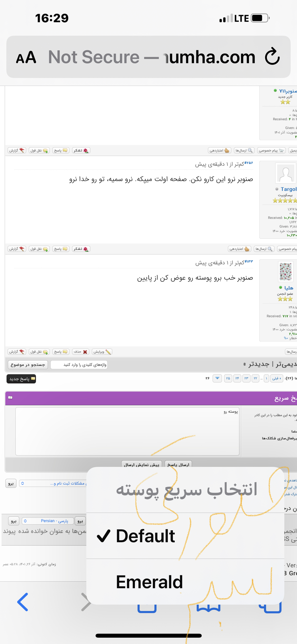Reply to هلیا's post #133 with پاسخ
Viewport: 297px width, 644px height.
61,352
